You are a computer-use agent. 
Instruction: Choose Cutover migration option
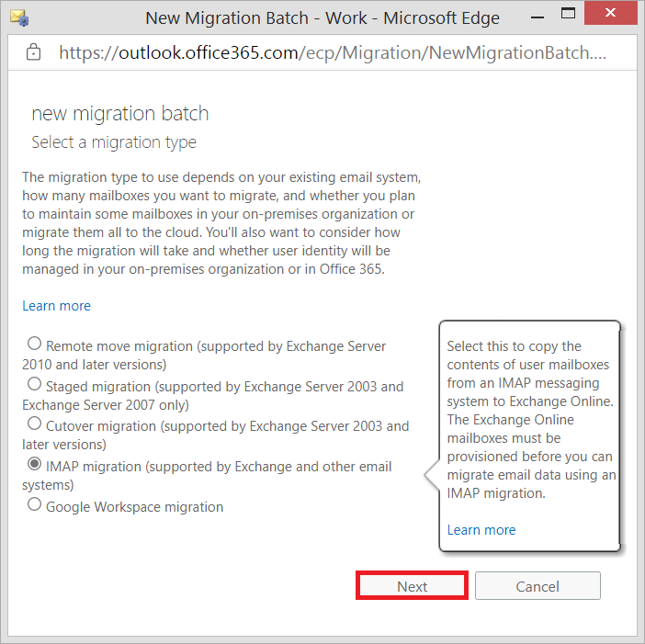coord(35,424)
